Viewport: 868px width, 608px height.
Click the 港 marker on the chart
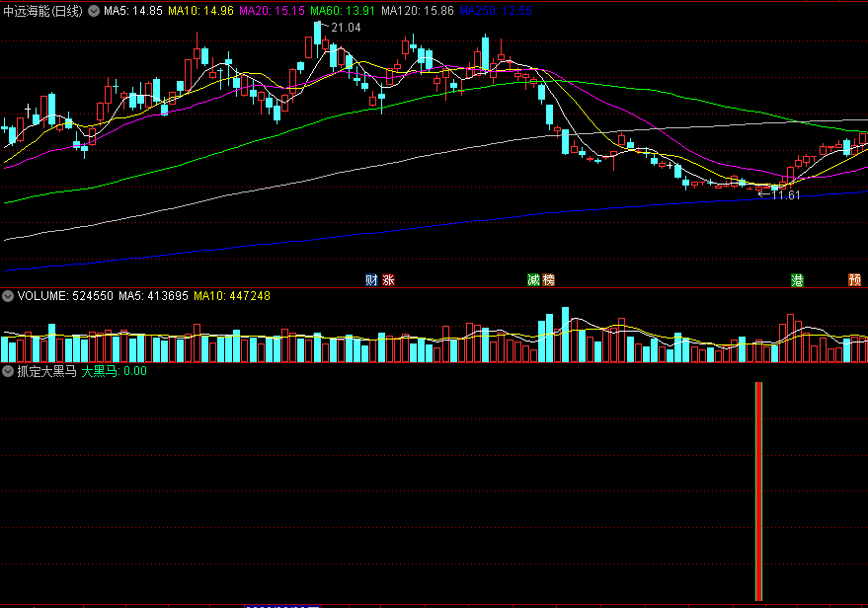point(797,280)
